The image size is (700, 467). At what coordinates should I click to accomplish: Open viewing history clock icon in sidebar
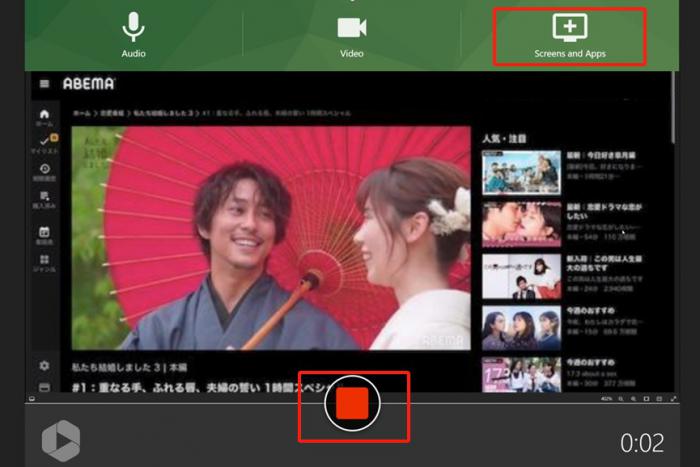click(x=44, y=171)
